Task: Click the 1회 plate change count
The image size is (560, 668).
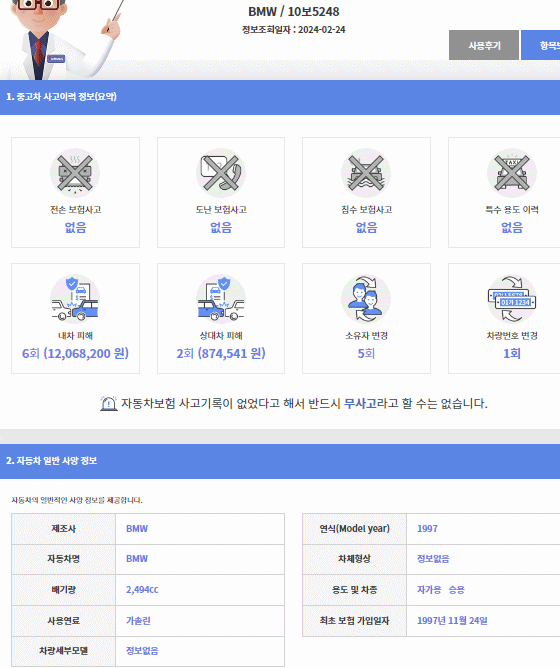Action: 512,353
